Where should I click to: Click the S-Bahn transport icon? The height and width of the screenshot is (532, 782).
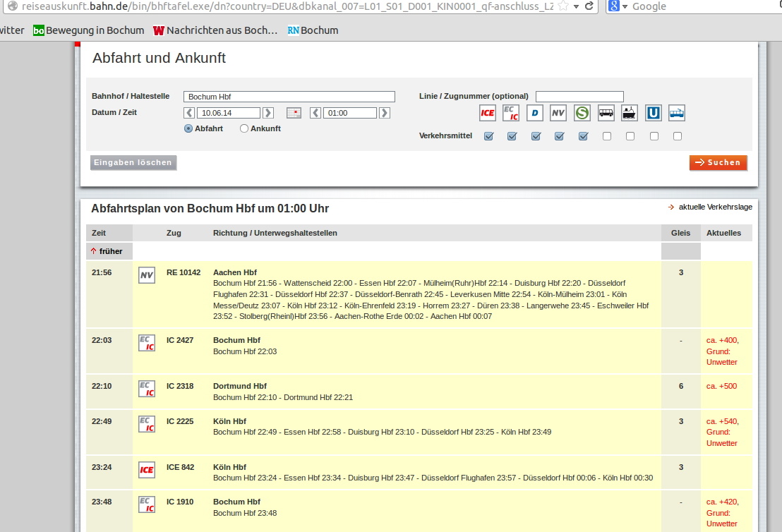click(582, 113)
